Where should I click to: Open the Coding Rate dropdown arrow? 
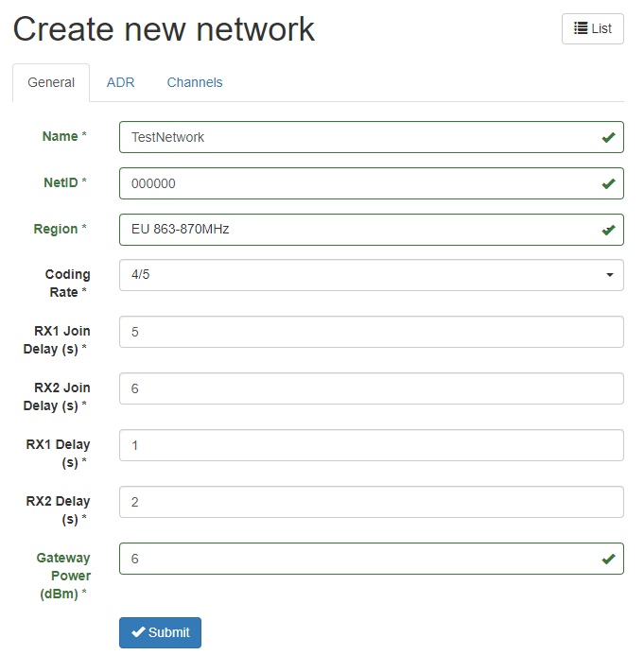click(610, 275)
